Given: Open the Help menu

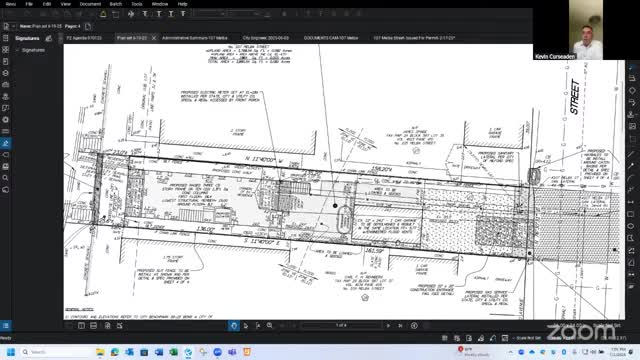Looking at the screenshot, I should [182, 4].
